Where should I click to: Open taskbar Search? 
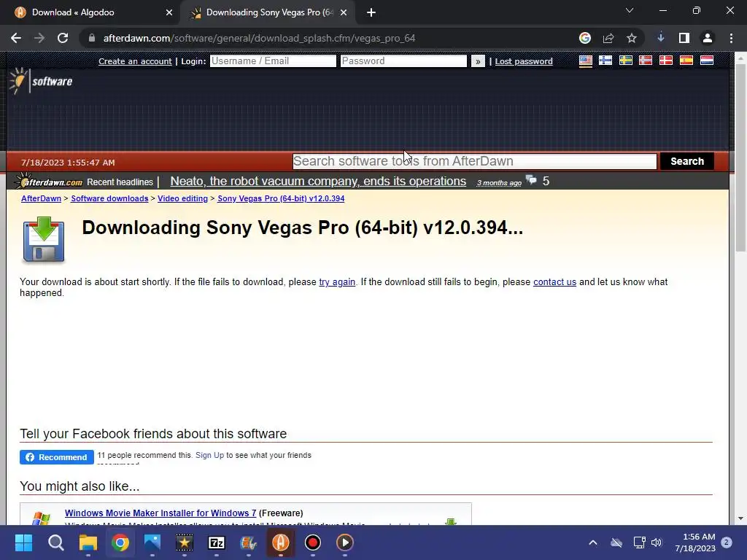point(55,542)
